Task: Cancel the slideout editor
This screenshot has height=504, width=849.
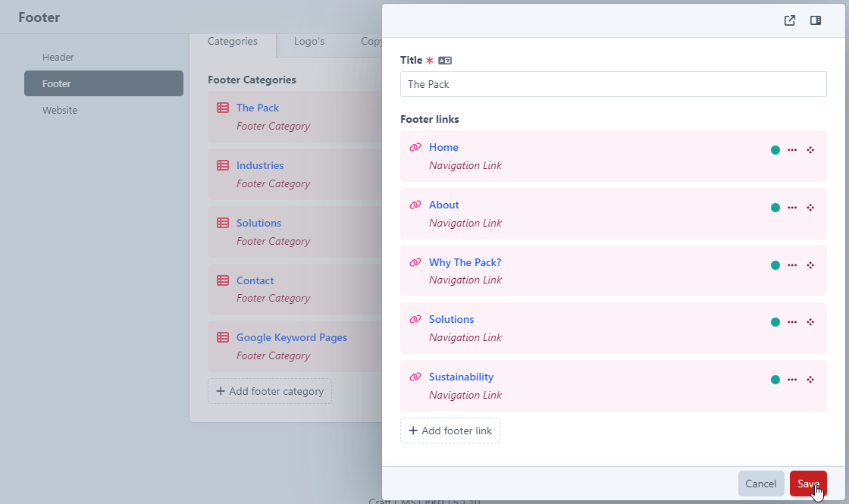Action: [760, 484]
